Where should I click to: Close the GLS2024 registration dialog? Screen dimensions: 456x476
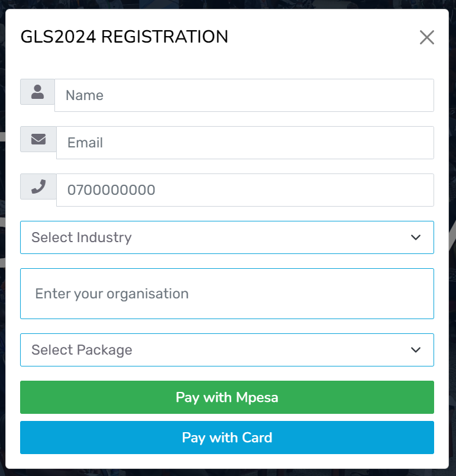426,37
